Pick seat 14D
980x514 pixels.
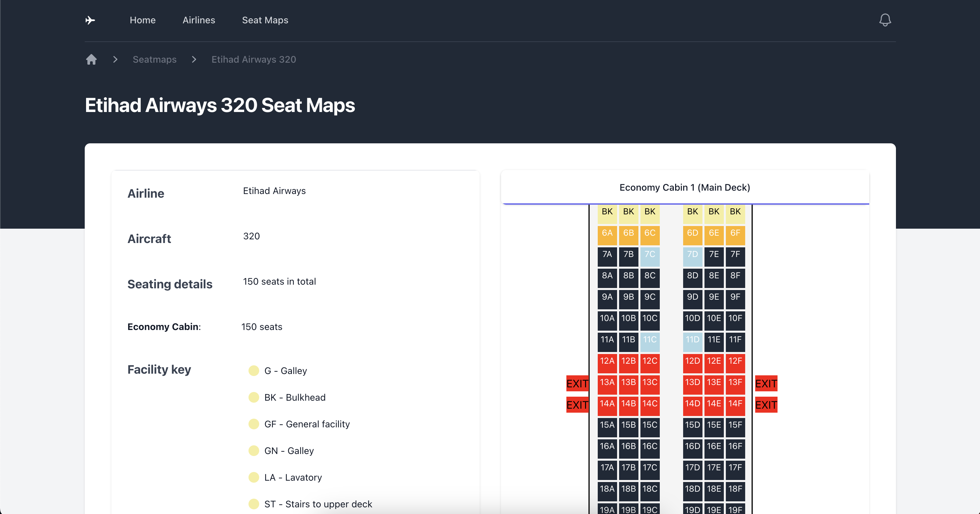pyautogui.click(x=692, y=406)
